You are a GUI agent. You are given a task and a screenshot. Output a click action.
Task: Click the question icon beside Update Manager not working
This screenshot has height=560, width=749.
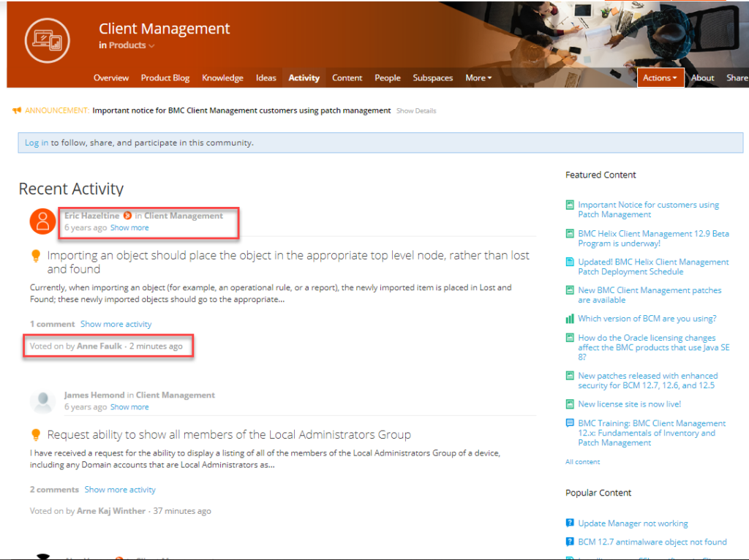point(570,523)
